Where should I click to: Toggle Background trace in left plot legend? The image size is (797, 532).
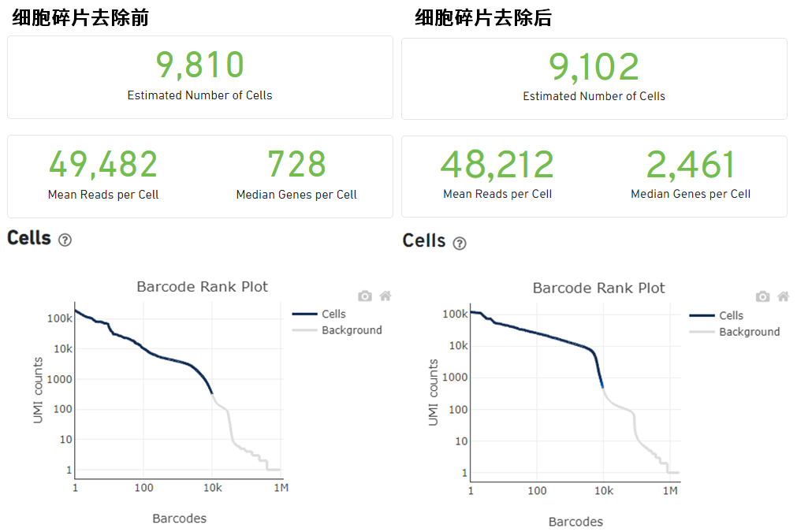tap(352, 330)
